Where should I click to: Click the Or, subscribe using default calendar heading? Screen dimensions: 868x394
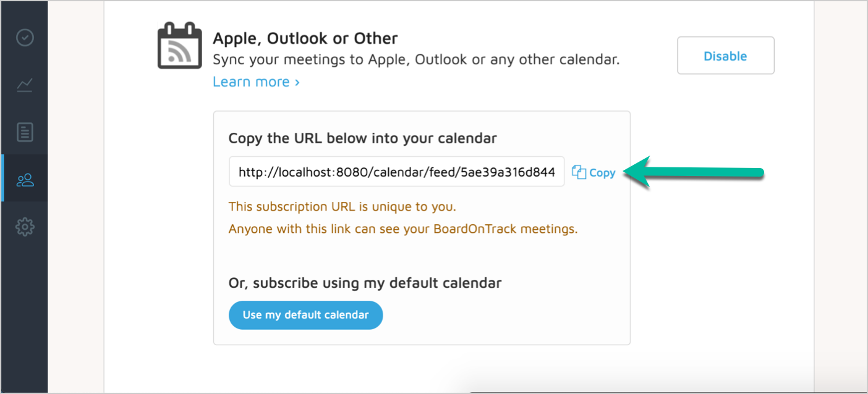[x=365, y=283]
